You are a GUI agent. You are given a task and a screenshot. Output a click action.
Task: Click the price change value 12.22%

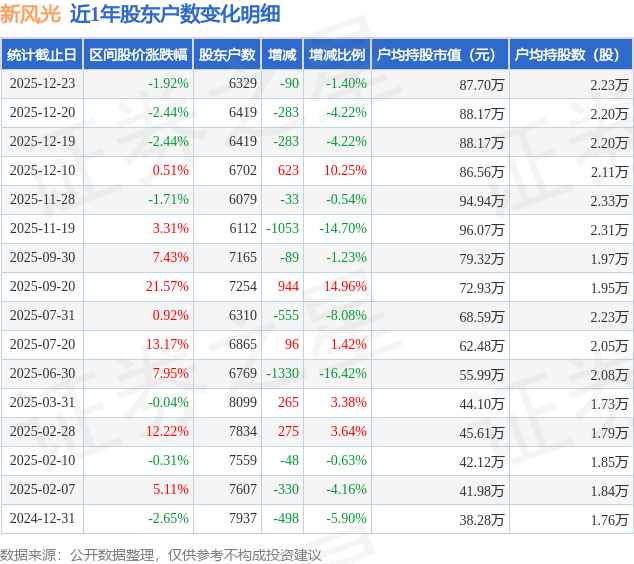167,431
